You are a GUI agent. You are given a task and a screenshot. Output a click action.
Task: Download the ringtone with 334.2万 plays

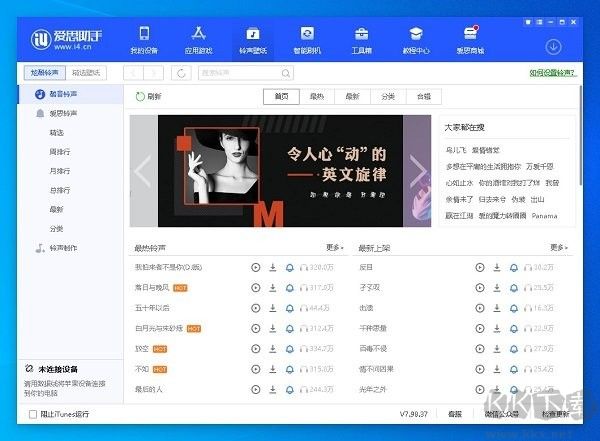pos(272,349)
